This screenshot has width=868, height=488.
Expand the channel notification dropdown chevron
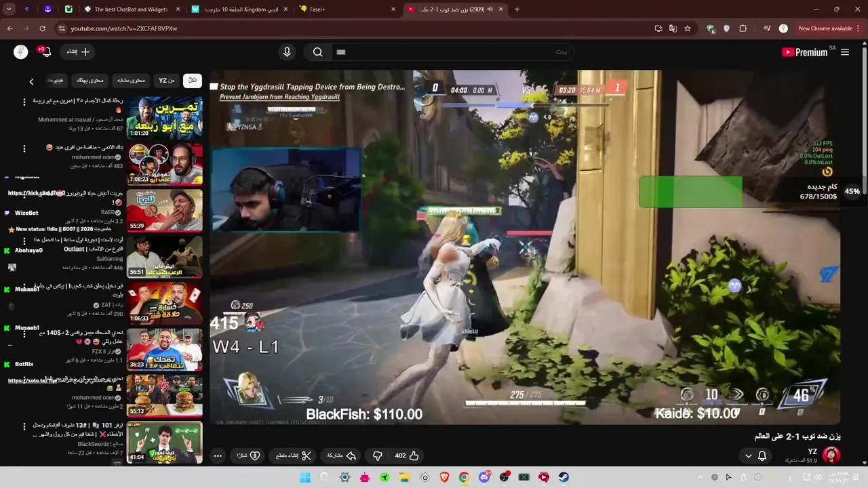[x=749, y=456]
